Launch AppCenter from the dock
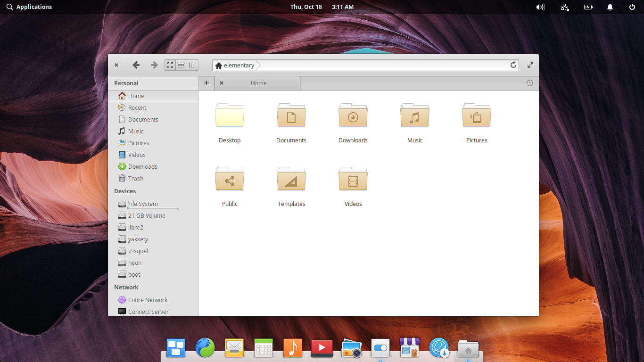Image resolution: width=644 pixels, height=362 pixels. (410, 348)
